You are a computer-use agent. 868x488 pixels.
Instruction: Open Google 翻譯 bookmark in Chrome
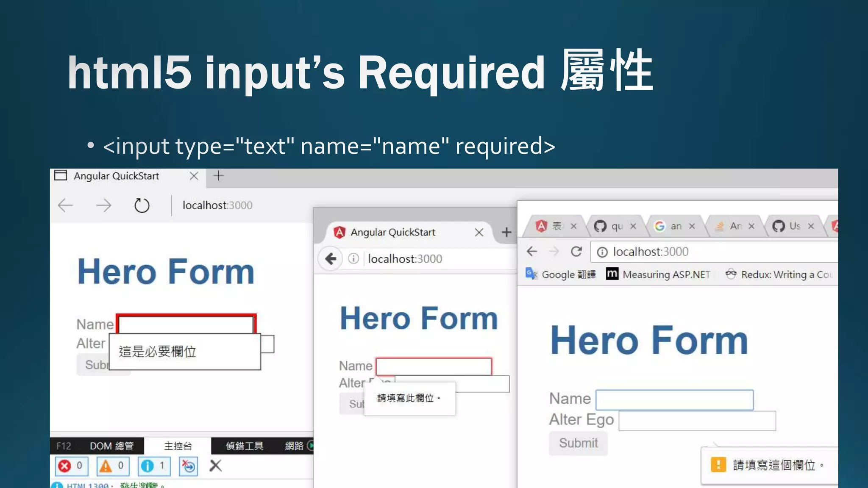[x=561, y=274]
